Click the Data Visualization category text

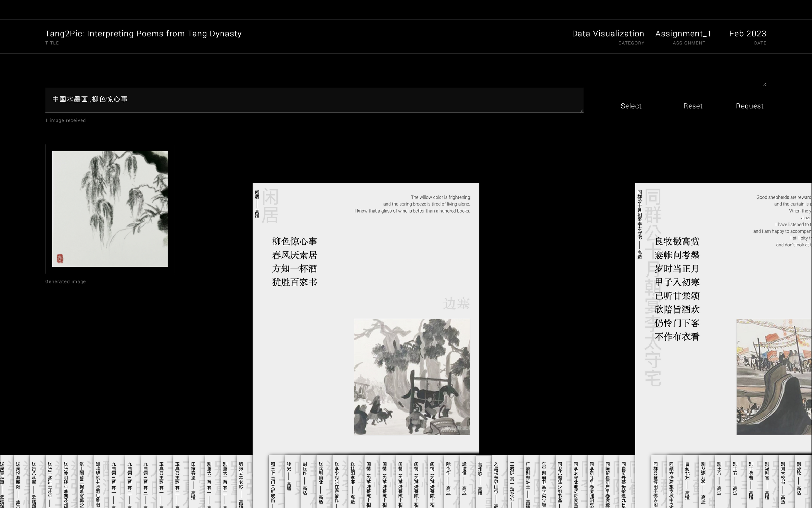[x=608, y=34]
